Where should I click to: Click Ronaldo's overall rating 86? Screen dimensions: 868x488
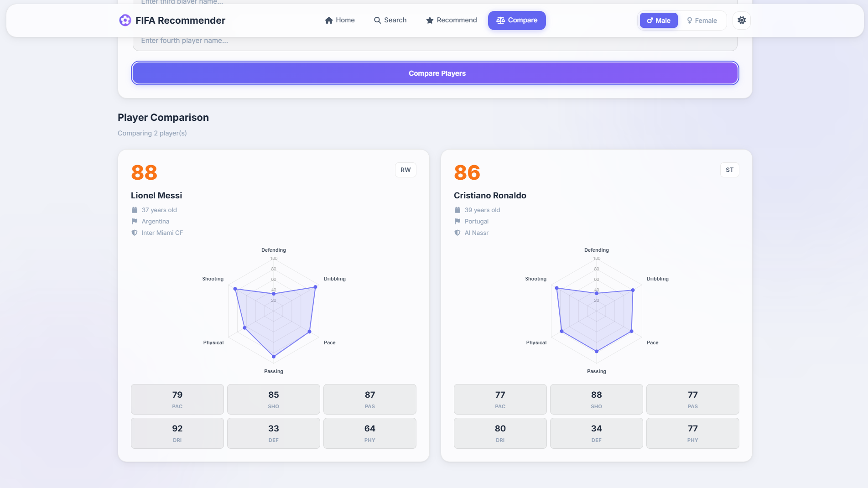point(467,172)
